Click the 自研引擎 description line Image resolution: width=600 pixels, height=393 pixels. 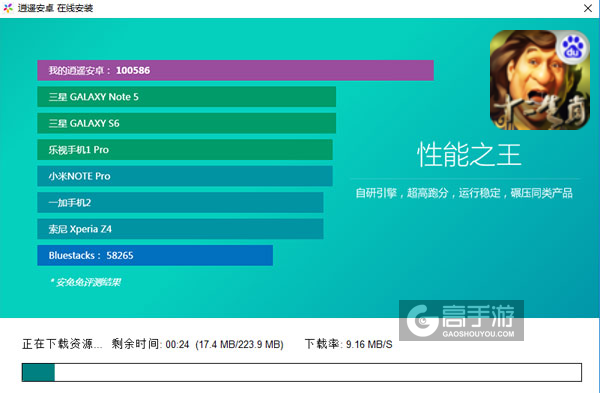464,193
